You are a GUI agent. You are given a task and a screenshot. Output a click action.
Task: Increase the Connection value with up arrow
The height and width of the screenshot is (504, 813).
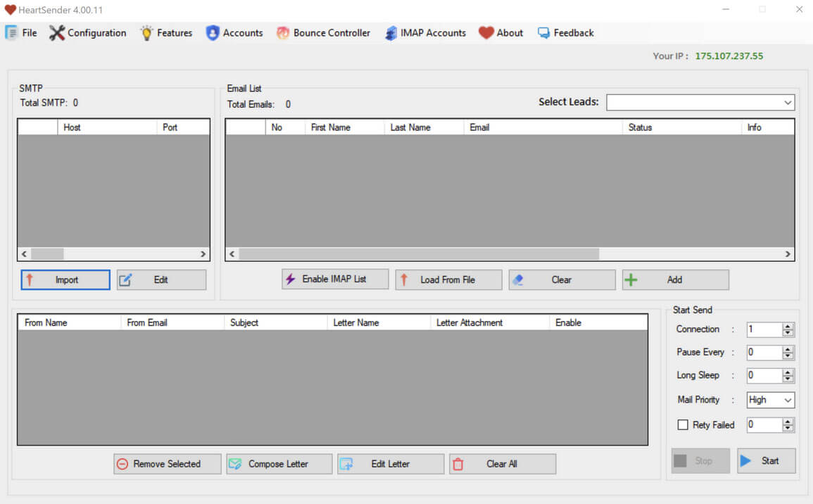click(x=788, y=326)
